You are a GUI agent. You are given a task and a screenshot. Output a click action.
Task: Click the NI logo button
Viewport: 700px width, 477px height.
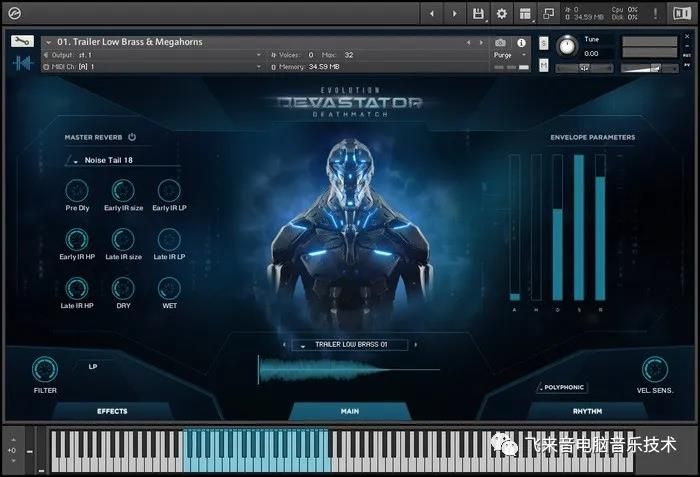point(682,14)
